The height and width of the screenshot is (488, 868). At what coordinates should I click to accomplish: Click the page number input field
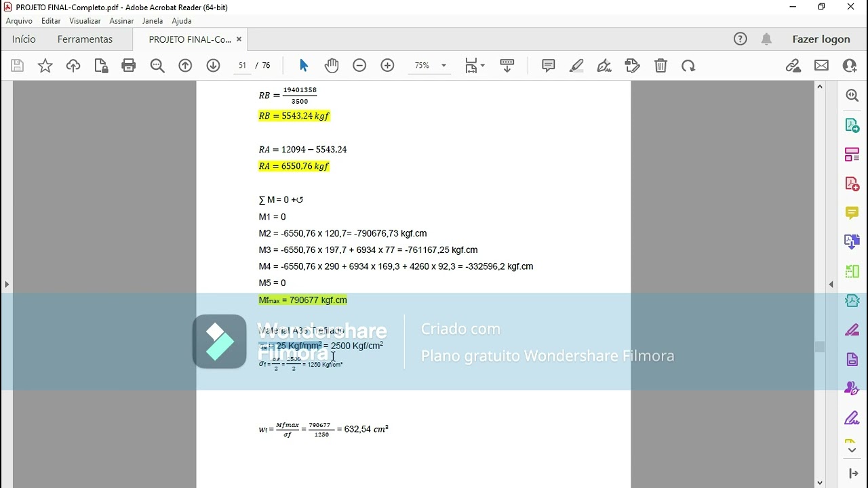[x=242, y=66]
